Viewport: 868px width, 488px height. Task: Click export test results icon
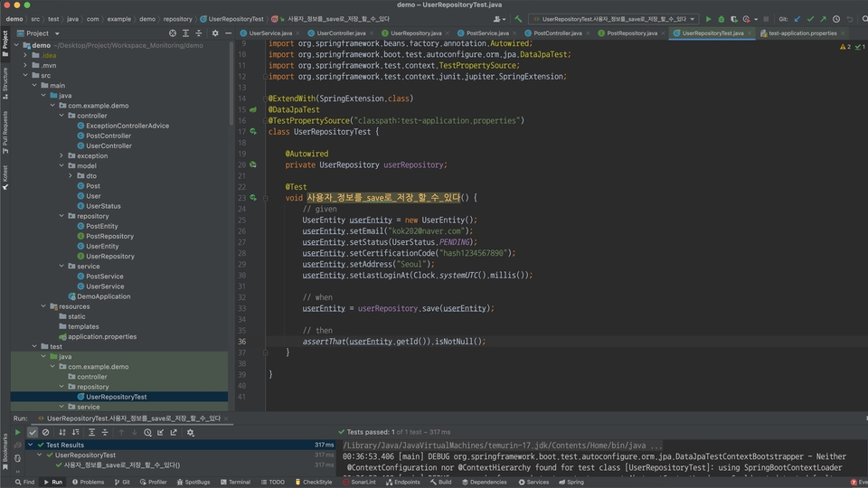pos(174,432)
